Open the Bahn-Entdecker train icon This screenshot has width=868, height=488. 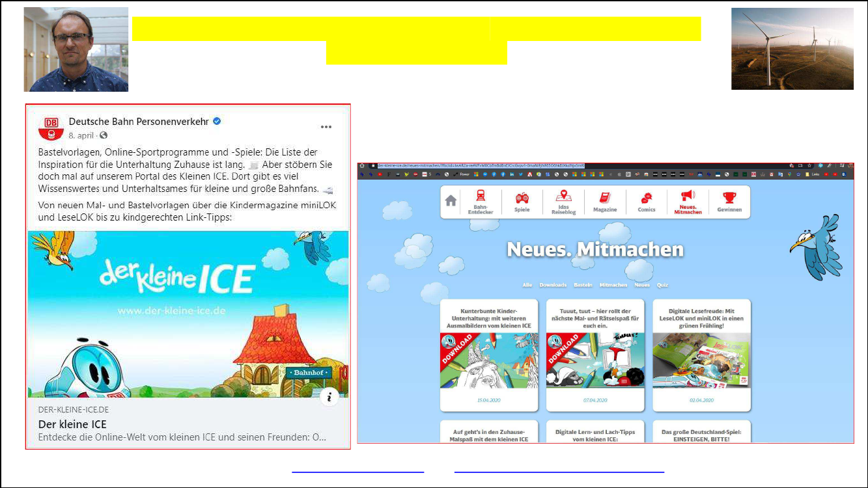tap(481, 197)
